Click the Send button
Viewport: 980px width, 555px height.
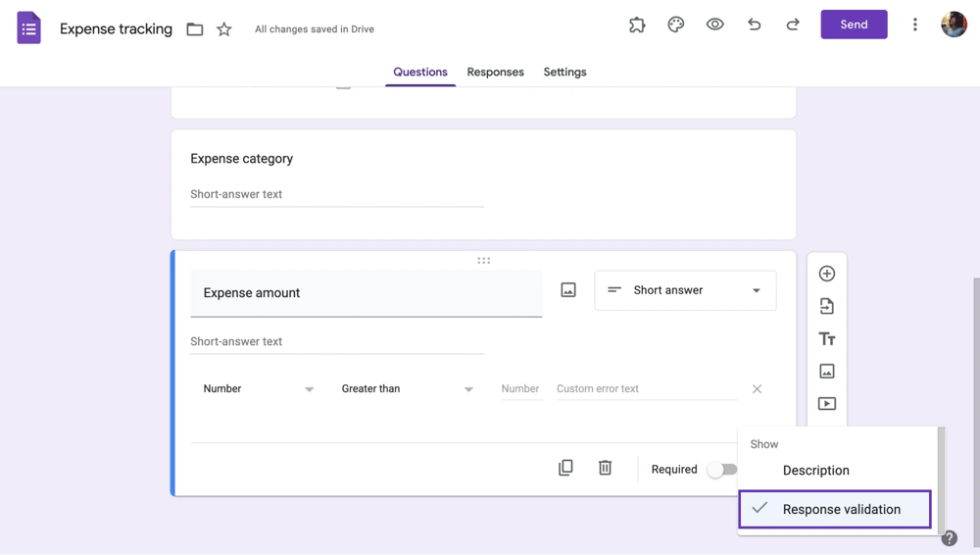pyautogui.click(x=854, y=25)
